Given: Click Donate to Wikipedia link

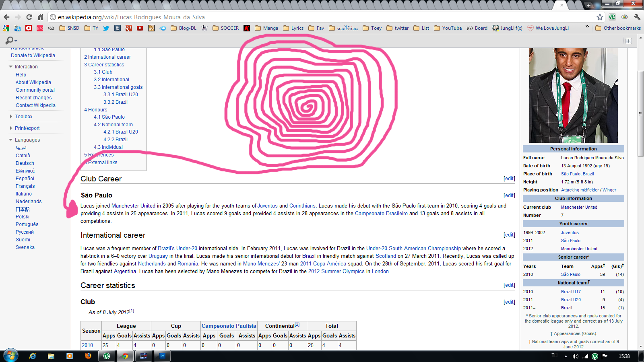Looking at the screenshot, I should click(x=33, y=56).
